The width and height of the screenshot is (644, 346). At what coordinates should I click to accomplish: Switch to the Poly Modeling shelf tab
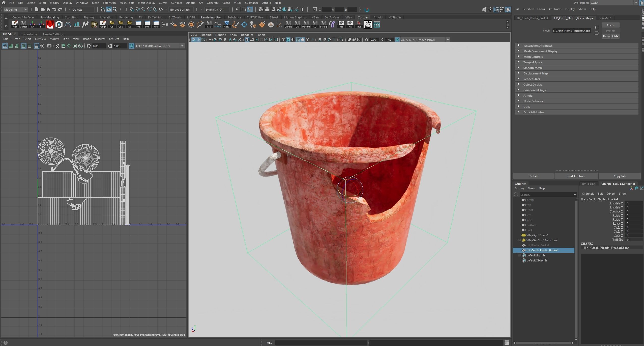pos(49,17)
